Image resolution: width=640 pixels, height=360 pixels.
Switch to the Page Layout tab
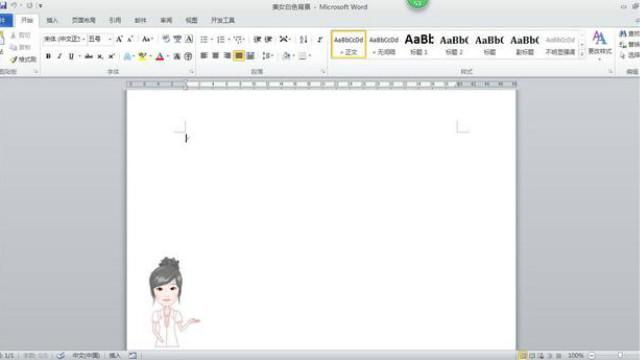84,20
